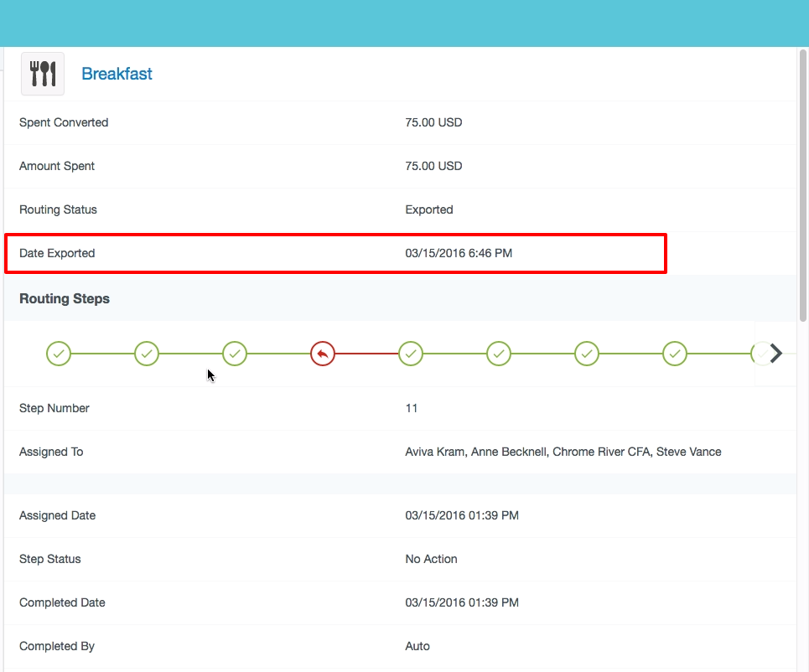Screen dimensions: 809x672
Task: Click the red returned-step arrow icon
Action: [x=323, y=354]
